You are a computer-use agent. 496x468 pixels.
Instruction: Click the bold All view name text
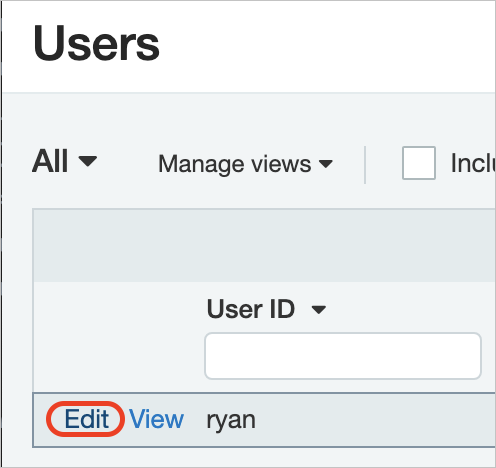50,161
